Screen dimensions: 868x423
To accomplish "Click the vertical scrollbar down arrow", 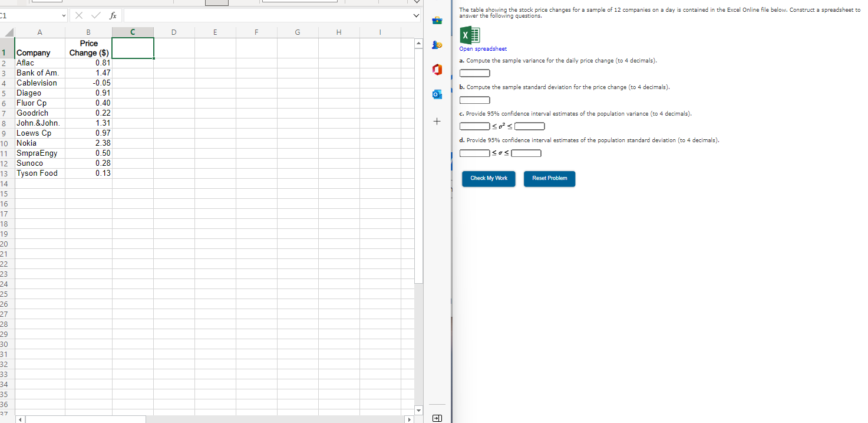I will tap(418, 410).
